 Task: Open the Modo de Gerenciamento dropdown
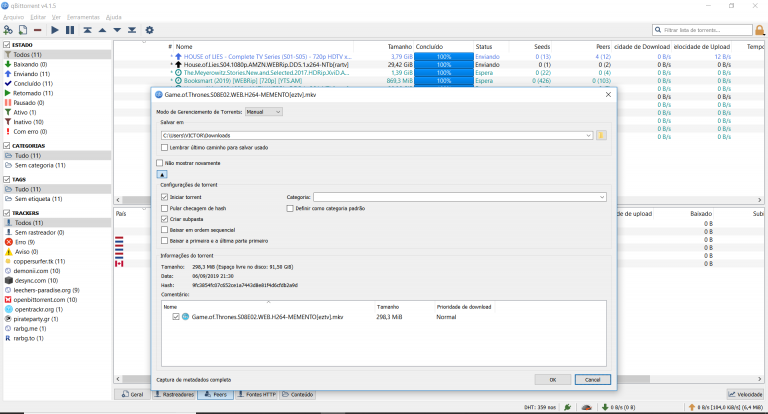(x=264, y=112)
